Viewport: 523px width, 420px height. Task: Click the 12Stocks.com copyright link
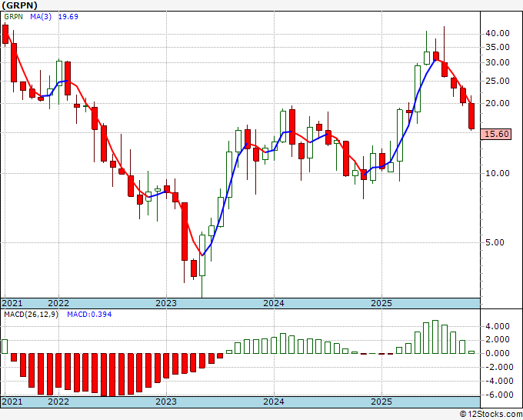pos(491,415)
